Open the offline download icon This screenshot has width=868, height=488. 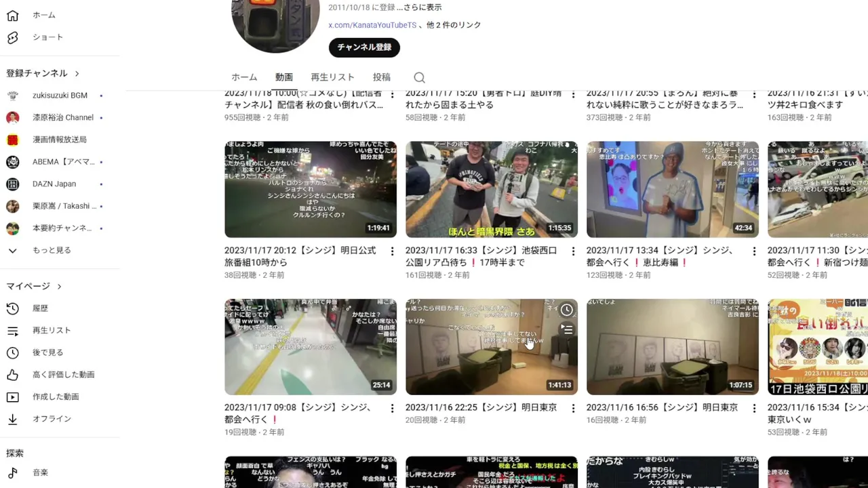[12, 419]
